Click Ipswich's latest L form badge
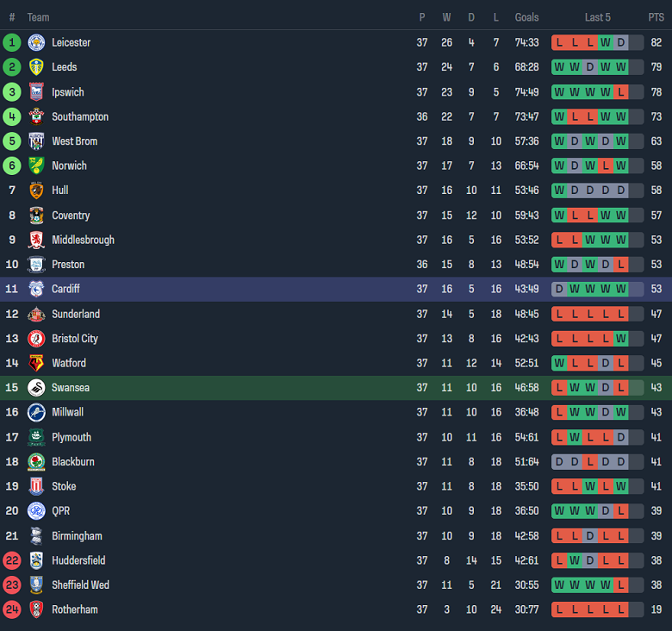The height and width of the screenshot is (631, 672). point(620,91)
